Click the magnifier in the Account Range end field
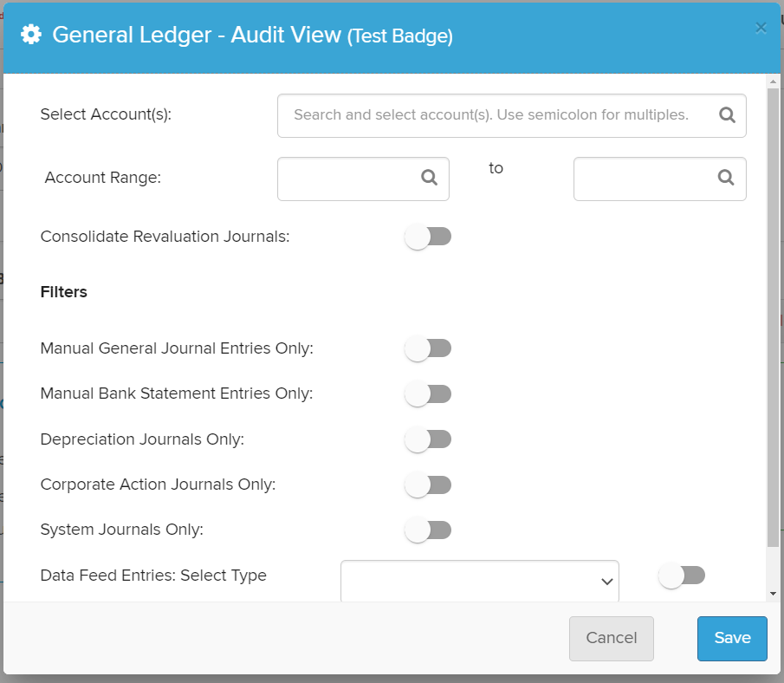784x683 pixels. coord(726,178)
